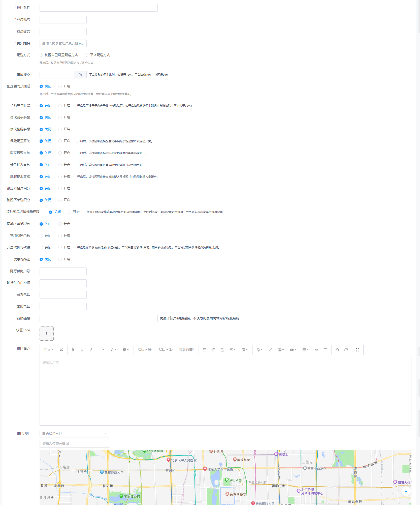The height and width of the screenshot is (505, 420).
Task: Select 关闭 for 充值商家余额
Action: 41,236
